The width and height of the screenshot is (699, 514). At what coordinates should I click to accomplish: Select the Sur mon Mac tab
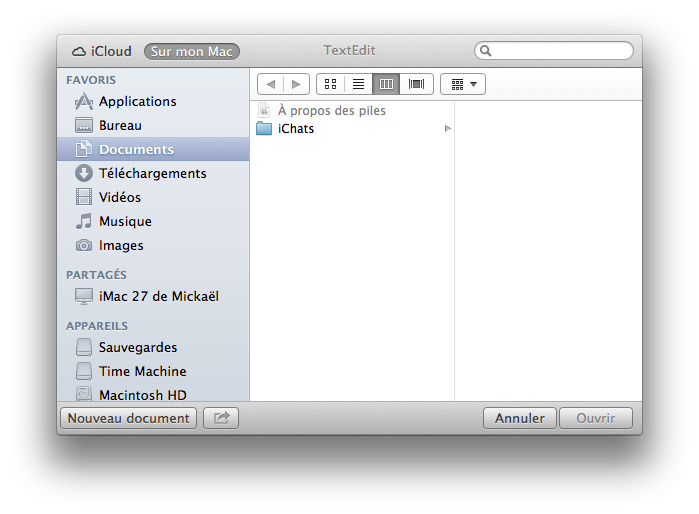coord(192,51)
